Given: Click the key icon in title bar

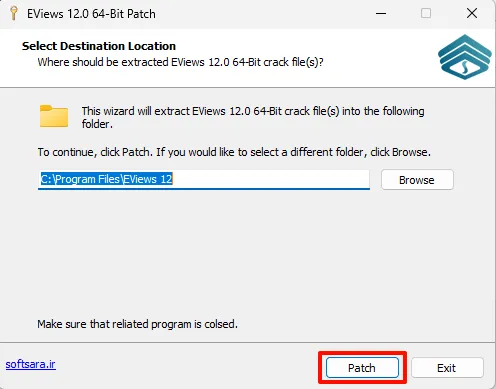Looking at the screenshot, I should coord(14,14).
